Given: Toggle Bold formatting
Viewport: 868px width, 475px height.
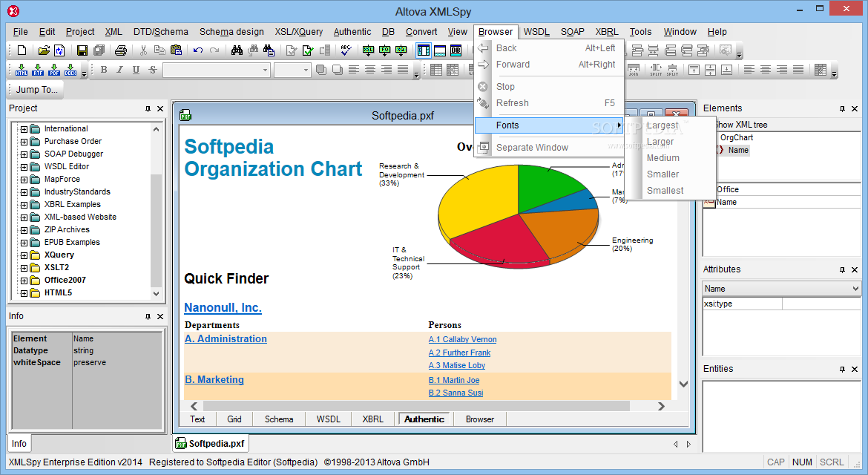Looking at the screenshot, I should [x=104, y=69].
